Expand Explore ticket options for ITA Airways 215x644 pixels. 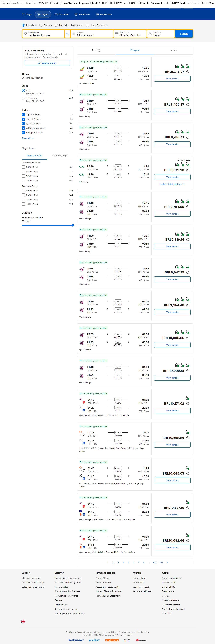click(x=172, y=184)
